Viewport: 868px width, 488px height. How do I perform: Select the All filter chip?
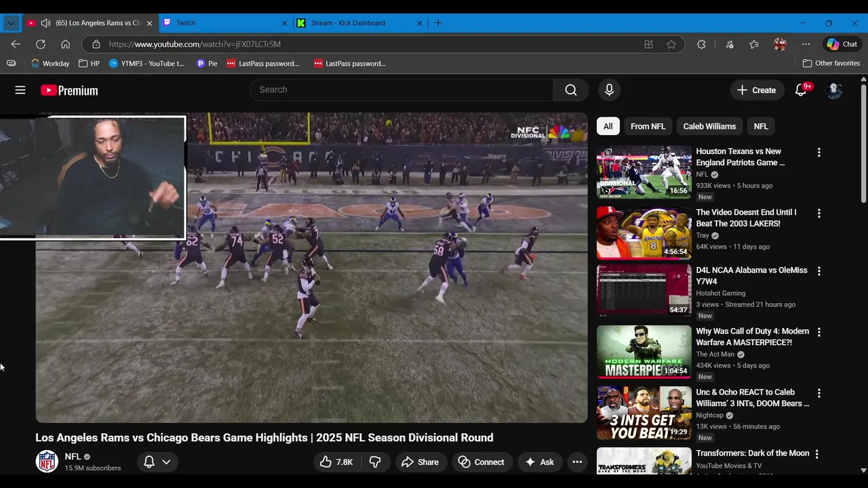[608, 126]
